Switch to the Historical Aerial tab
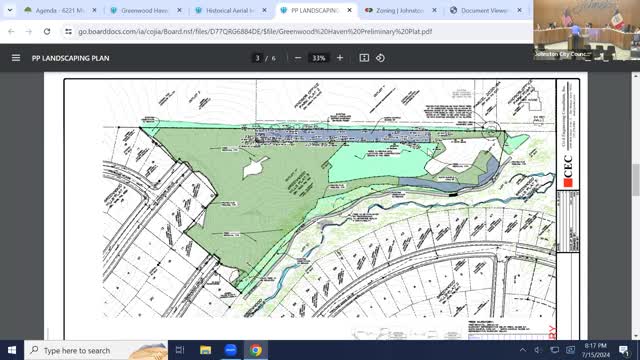 230,10
